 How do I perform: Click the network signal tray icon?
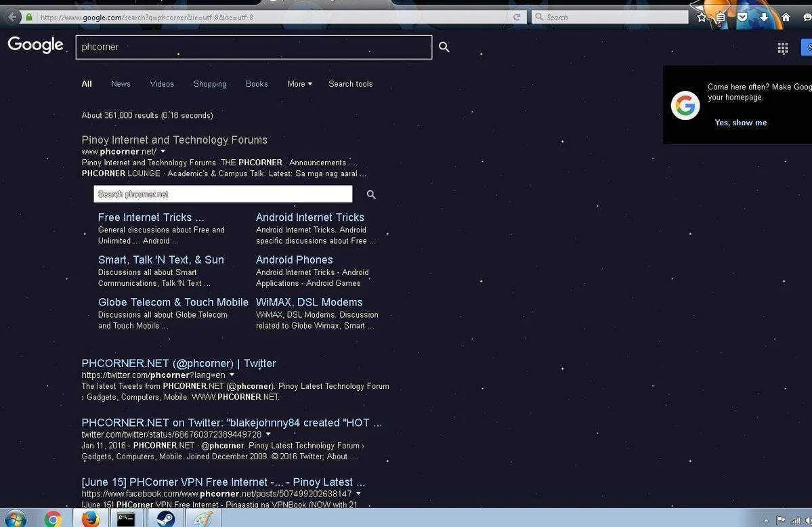[795, 520]
